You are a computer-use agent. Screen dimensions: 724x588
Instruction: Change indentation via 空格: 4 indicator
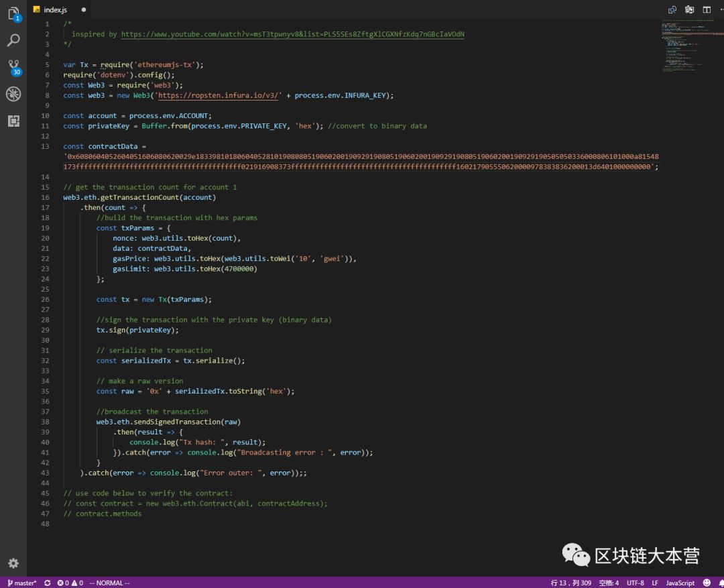coord(609,583)
